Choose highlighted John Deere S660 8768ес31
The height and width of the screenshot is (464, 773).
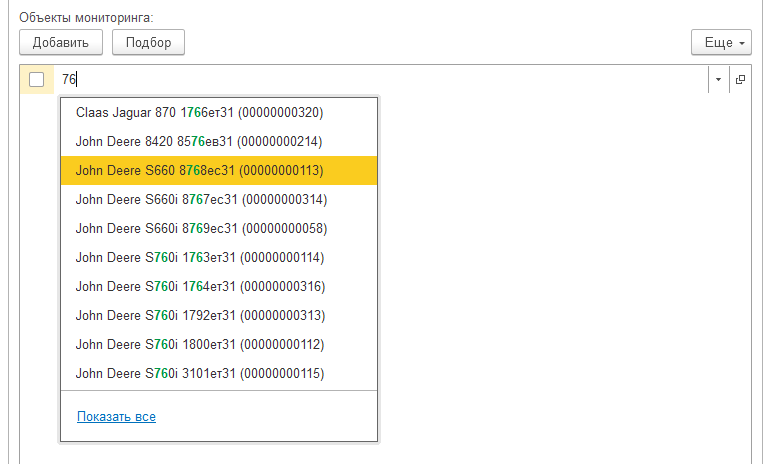point(199,170)
